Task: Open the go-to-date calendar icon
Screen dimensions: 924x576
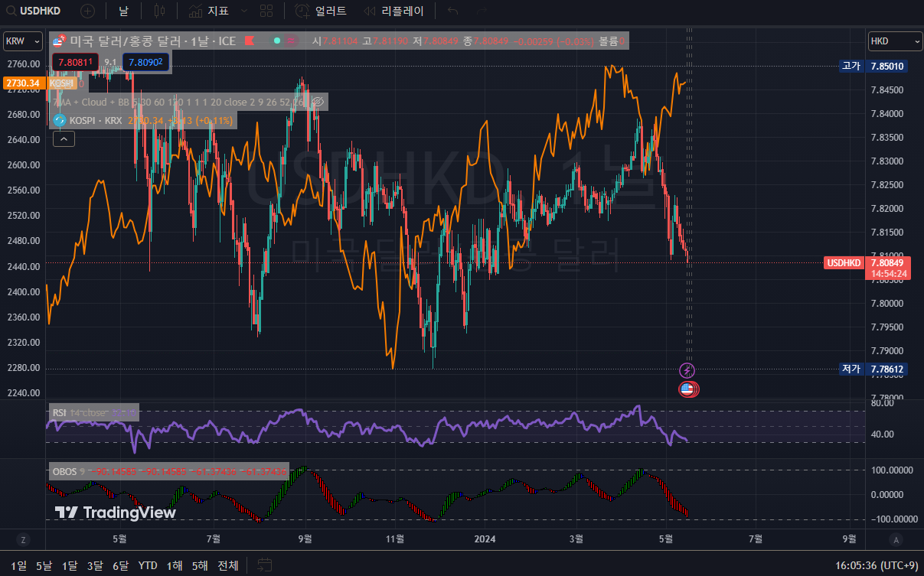Action: [265, 565]
